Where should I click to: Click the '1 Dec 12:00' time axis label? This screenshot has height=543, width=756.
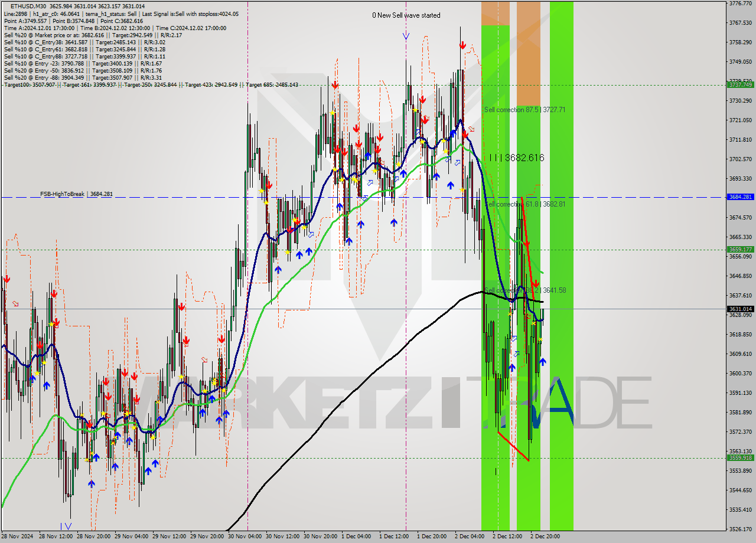click(x=394, y=537)
